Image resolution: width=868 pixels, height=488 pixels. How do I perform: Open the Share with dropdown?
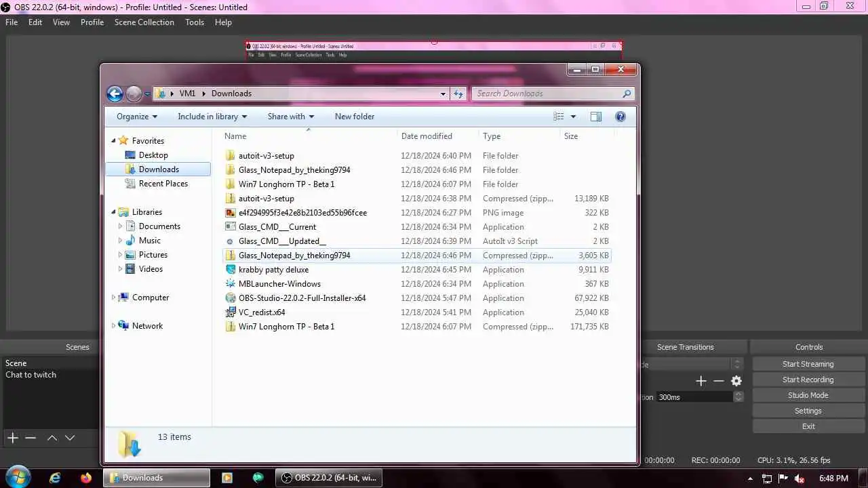pos(291,117)
